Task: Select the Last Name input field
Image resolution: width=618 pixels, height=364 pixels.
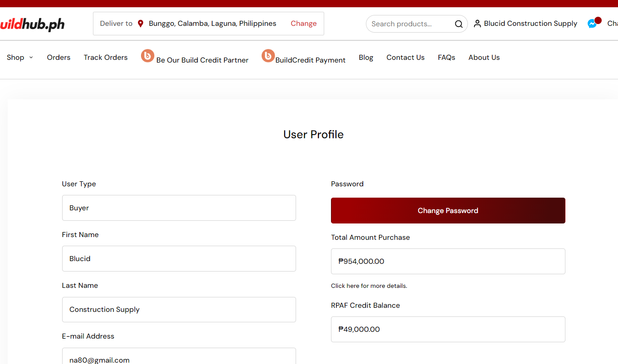Action: point(179,310)
